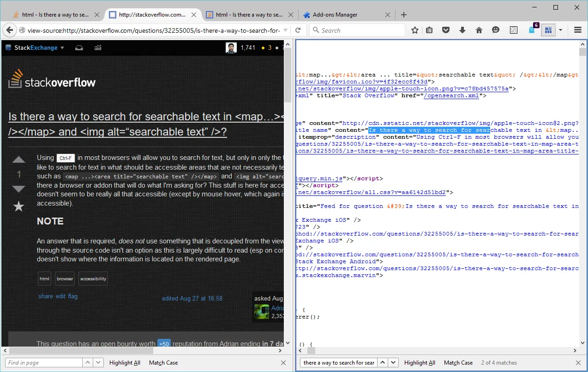Open the all.css source link

(371, 193)
